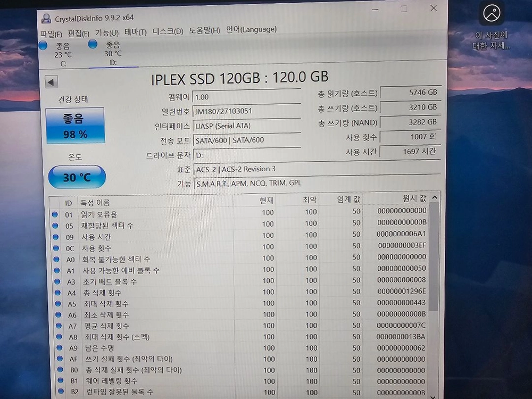532x399 pixels.
Task: Click status dot of B2 런타임 잘못된 블록 row
Action: 61,391
